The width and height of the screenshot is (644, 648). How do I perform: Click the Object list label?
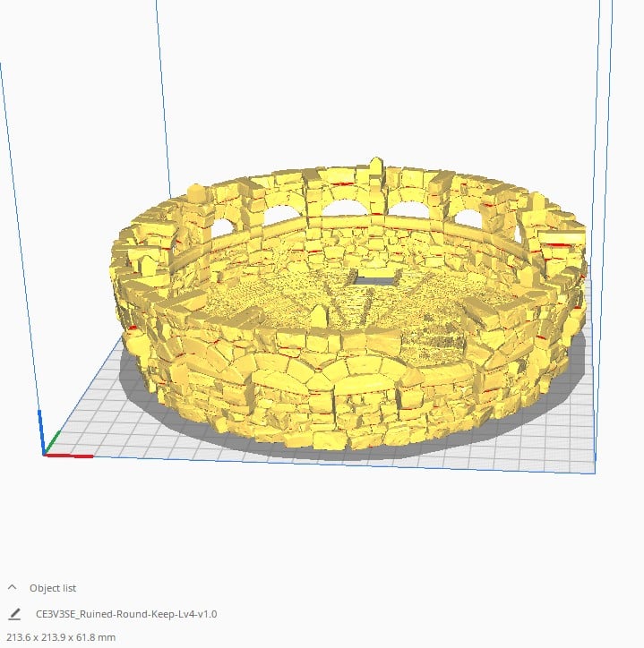(x=53, y=588)
